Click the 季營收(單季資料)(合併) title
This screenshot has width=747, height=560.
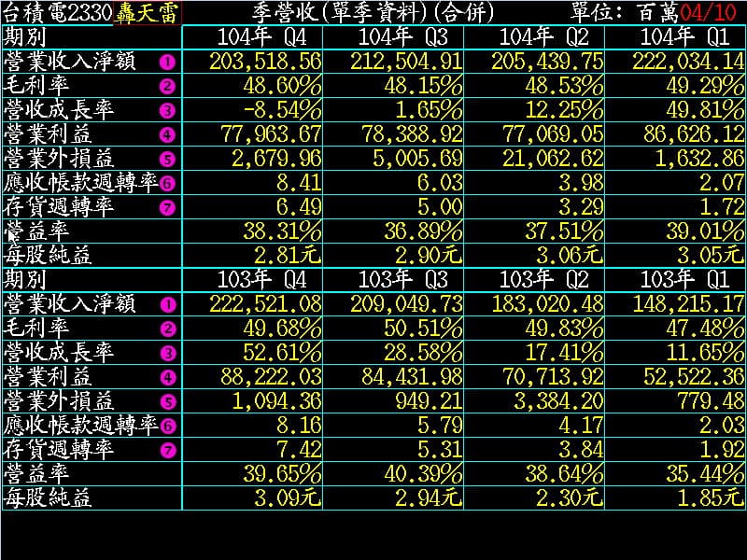pos(373,12)
